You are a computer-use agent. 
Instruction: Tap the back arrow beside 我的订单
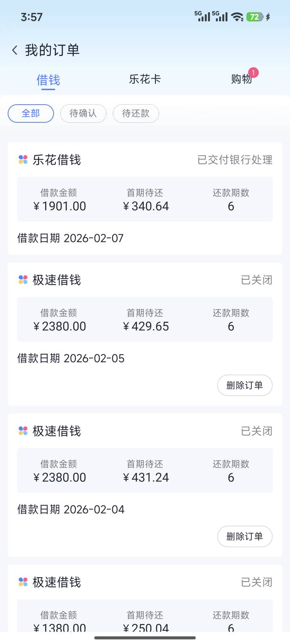pos(15,50)
